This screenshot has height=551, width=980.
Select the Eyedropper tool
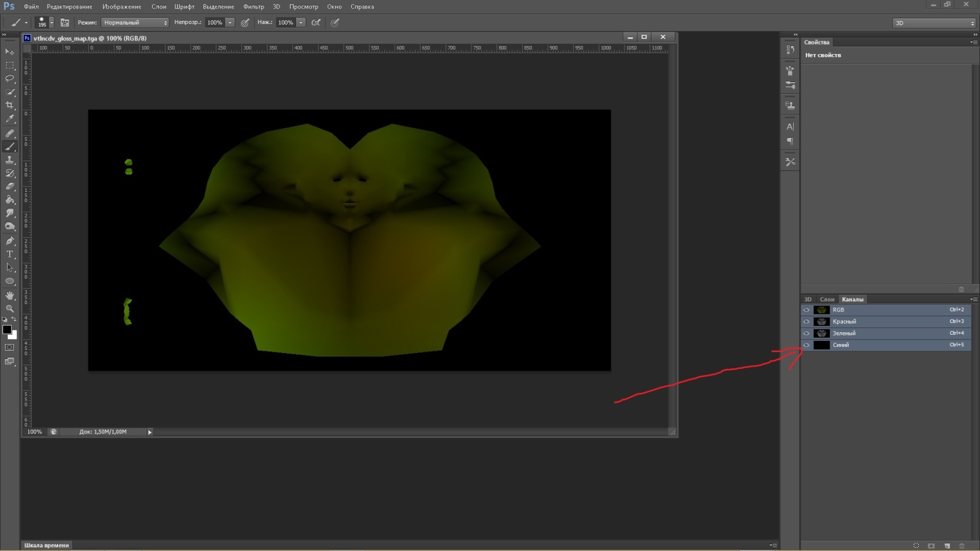point(10,119)
